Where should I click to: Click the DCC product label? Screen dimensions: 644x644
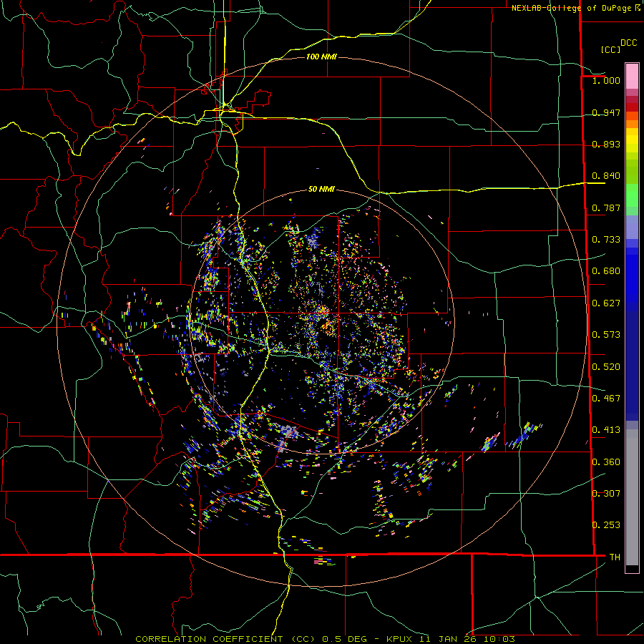point(629,43)
